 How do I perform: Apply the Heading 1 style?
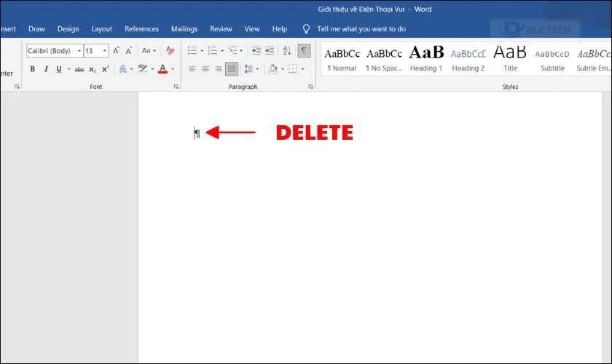(x=426, y=59)
